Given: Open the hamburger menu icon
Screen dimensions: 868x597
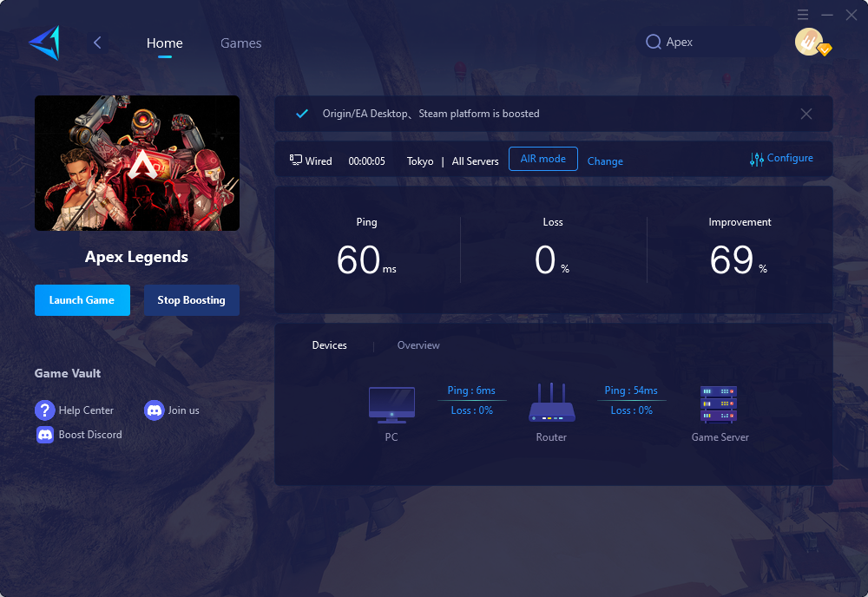Looking at the screenshot, I should (x=803, y=15).
